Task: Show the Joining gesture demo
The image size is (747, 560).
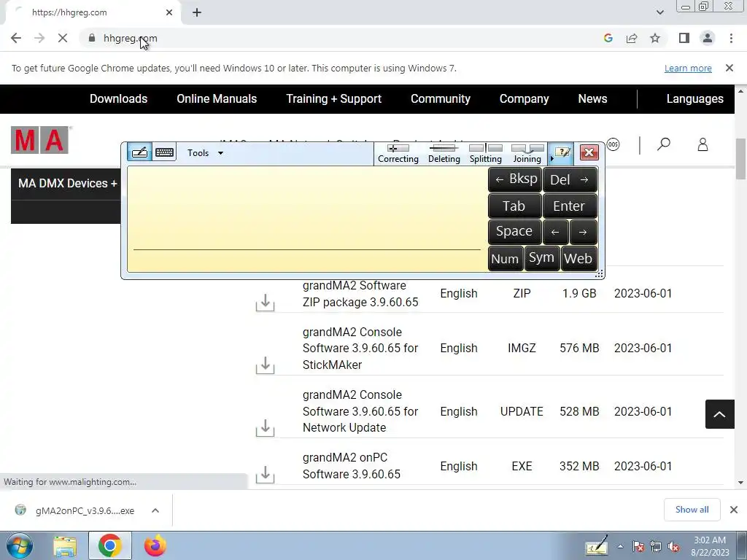Action: (527, 153)
